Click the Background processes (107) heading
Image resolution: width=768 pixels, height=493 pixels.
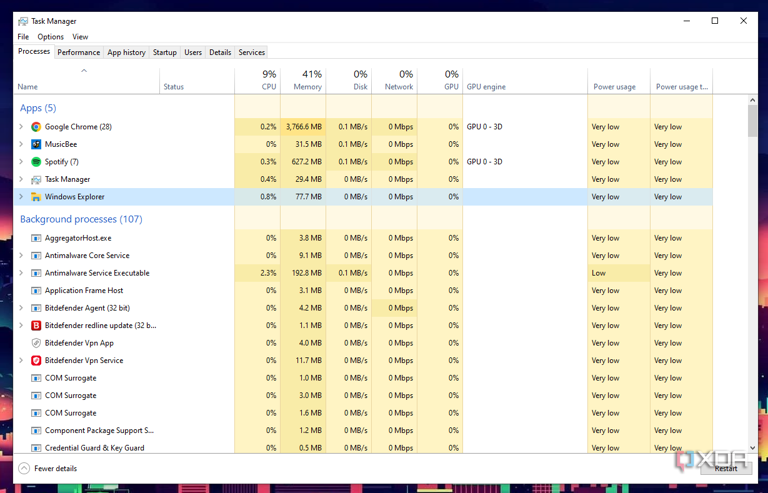(81, 219)
